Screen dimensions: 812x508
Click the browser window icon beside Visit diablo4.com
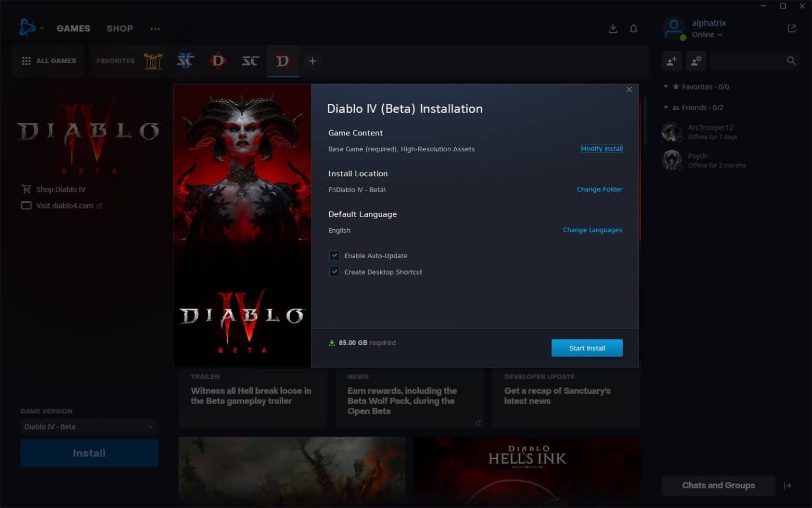click(x=26, y=205)
